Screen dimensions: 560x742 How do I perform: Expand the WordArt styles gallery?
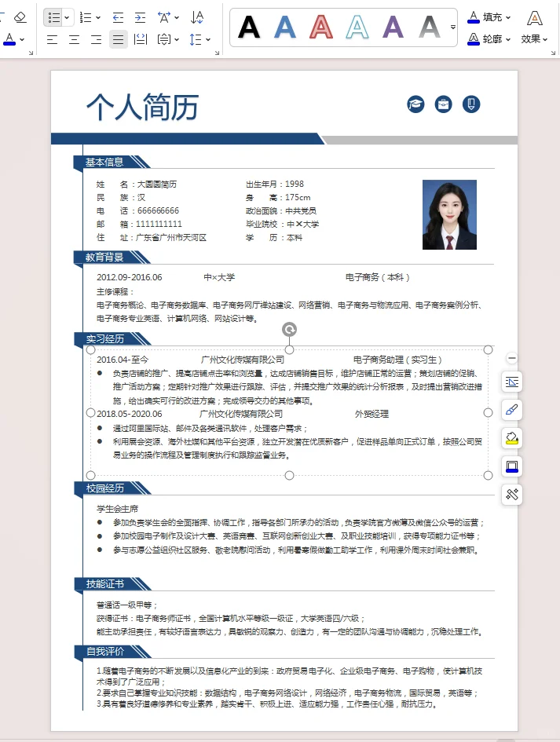[452, 27]
